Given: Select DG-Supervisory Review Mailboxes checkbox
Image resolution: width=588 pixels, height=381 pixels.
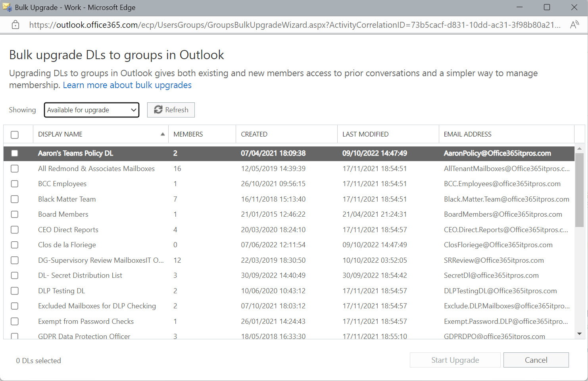Looking at the screenshot, I should pos(15,260).
